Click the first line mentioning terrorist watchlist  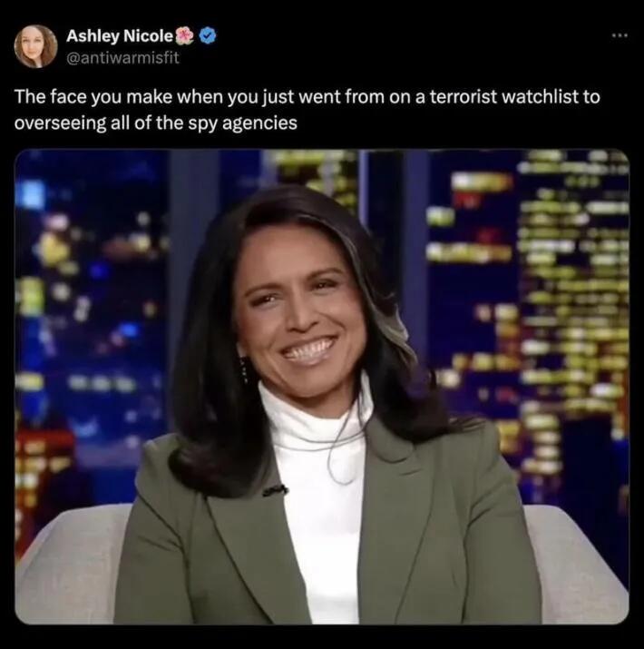[307, 97]
